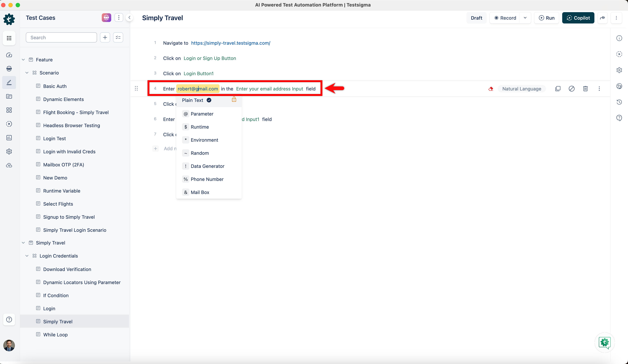
Task: Open the Download Verification test case
Action: (67, 269)
